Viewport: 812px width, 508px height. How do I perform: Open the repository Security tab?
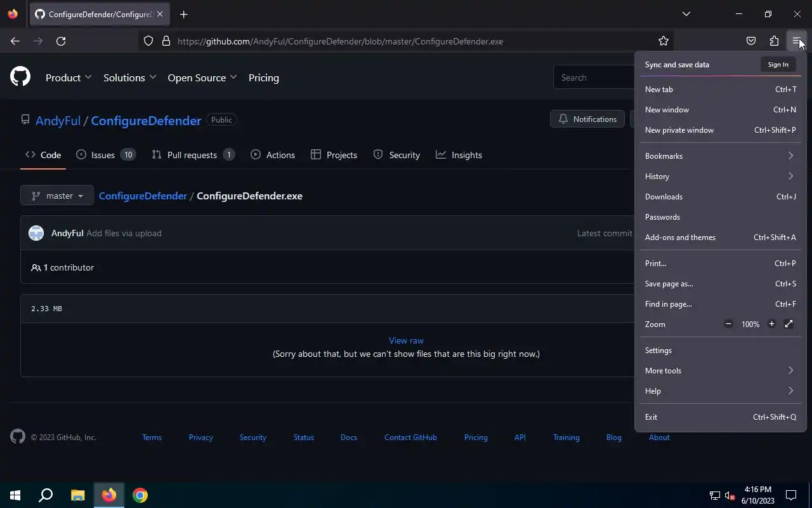(396, 155)
